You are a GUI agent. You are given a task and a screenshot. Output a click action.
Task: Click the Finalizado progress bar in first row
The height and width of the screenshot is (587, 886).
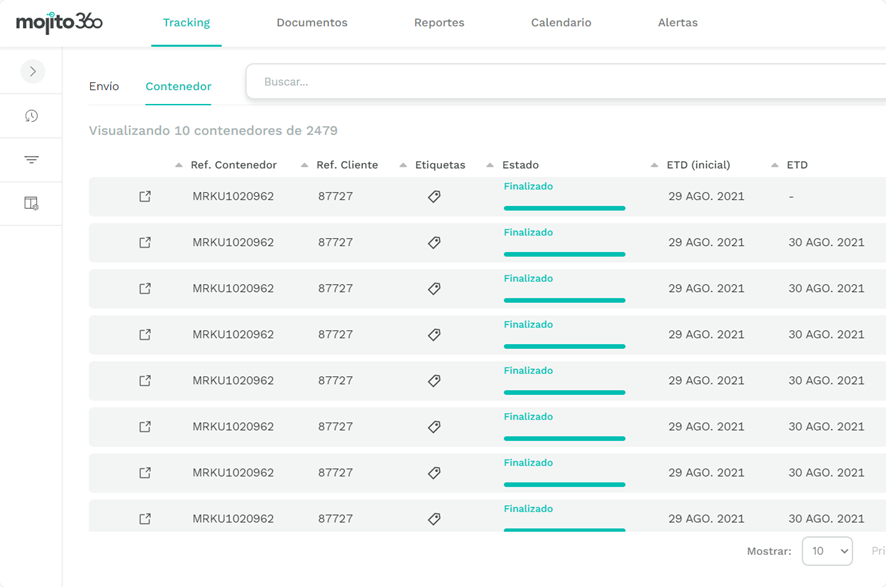[x=564, y=208]
